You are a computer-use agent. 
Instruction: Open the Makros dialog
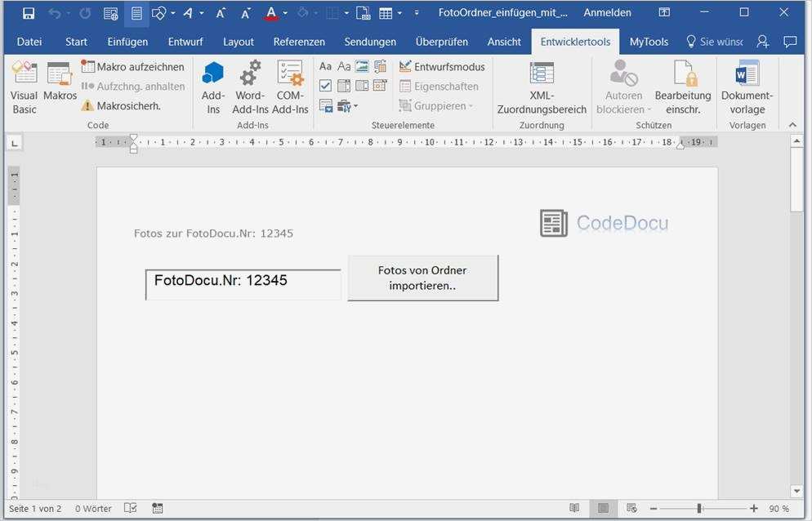coord(60,82)
